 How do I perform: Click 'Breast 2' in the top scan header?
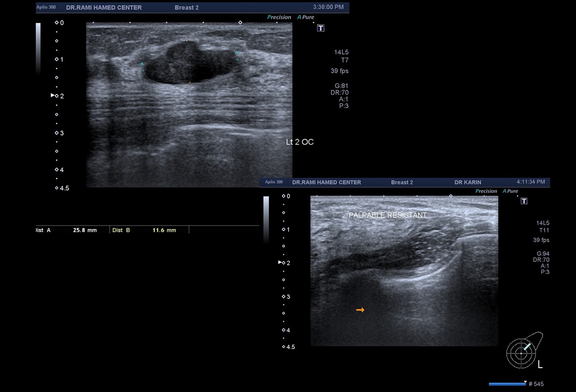pyautogui.click(x=186, y=7)
